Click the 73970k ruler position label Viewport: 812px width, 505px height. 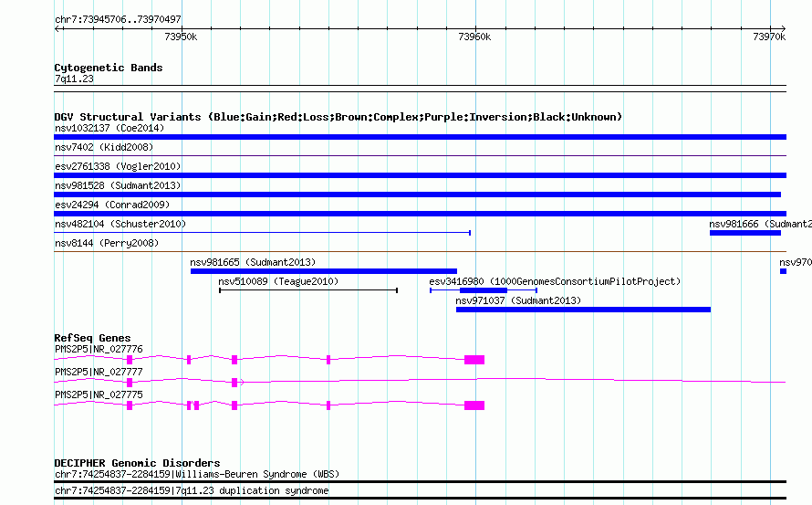click(769, 37)
